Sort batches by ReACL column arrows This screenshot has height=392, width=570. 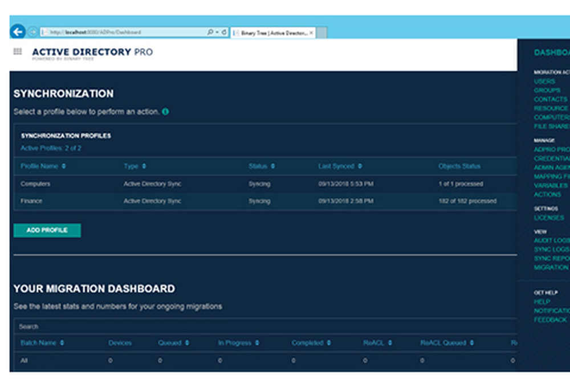[390, 342]
